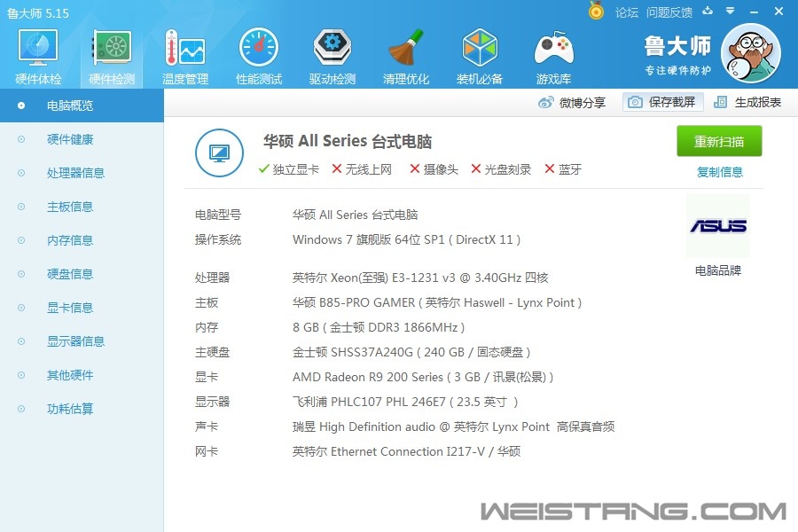Open 清理优化 broom cleanup icon
This screenshot has height=532, width=798.
pyautogui.click(x=405, y=56)
